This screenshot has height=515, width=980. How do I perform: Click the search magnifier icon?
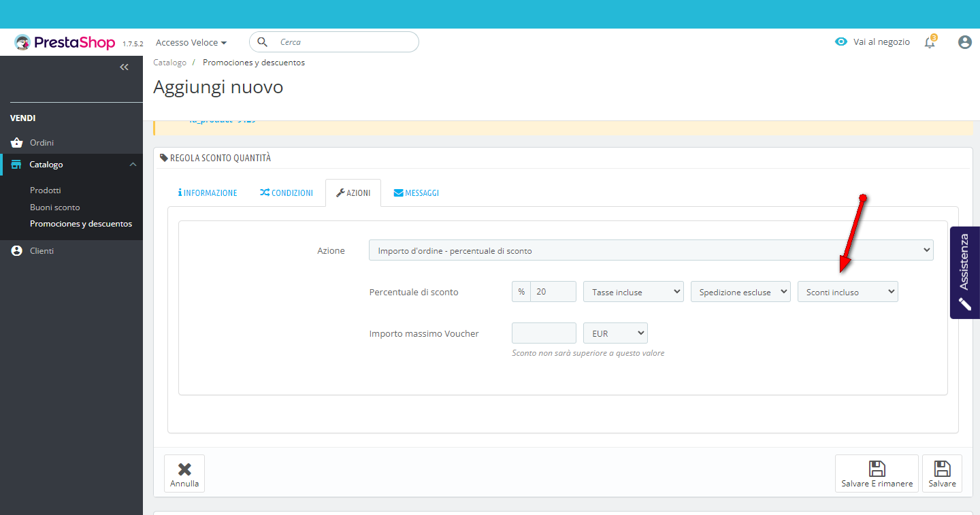[262, 42]
